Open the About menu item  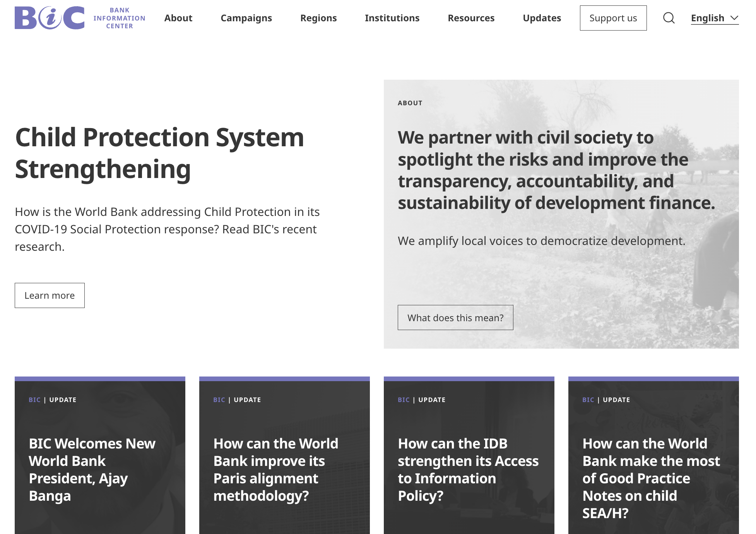pos(178,18)
